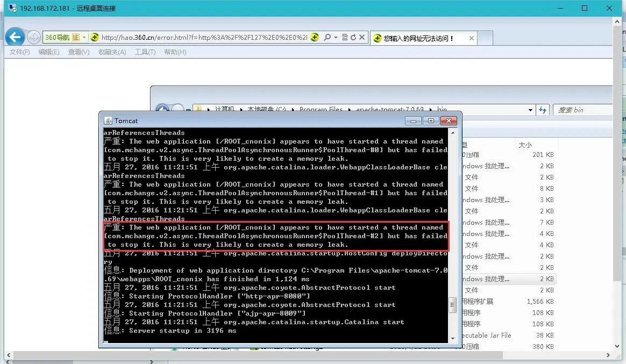Open the 帮助(H) menu

click(175, 52)
